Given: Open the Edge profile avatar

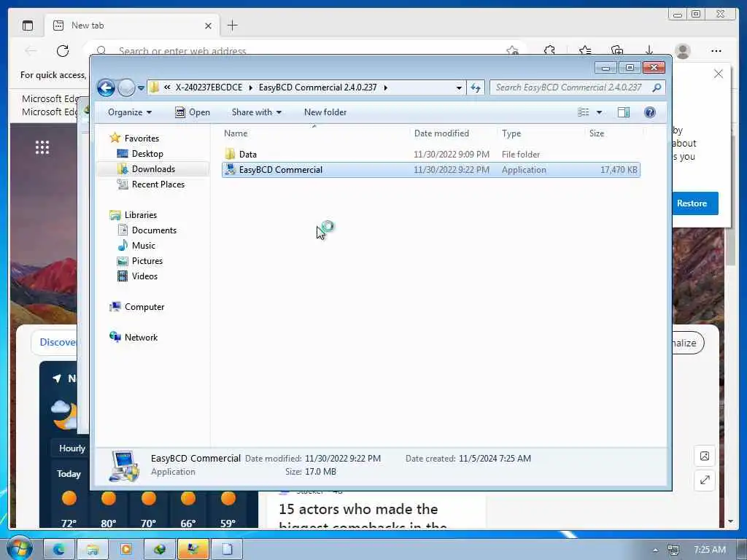Looking at the screenshot, I should 683,51.
